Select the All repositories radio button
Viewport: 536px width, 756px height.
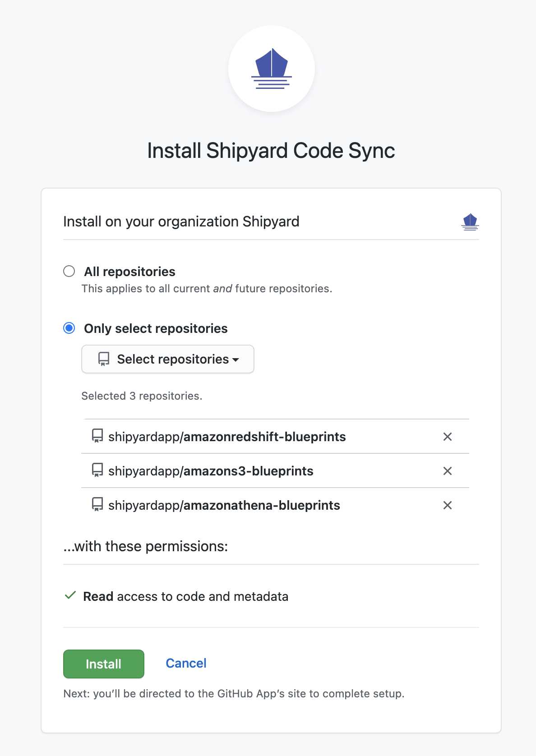click(x=69, y=271)
